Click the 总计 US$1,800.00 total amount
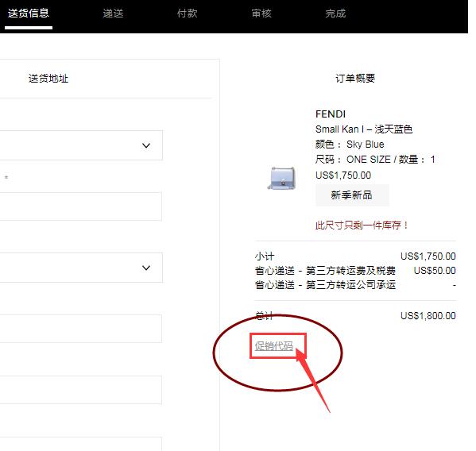476x451 pixels. tap(428, 316)
